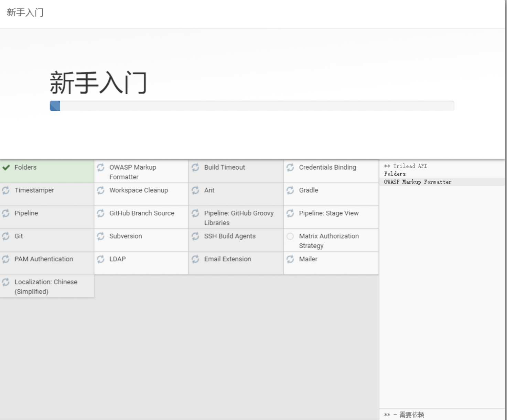The image size is (507, 420).
Task: Click the sync icon next to Workspace Cleanup
Action: (100, 190)
